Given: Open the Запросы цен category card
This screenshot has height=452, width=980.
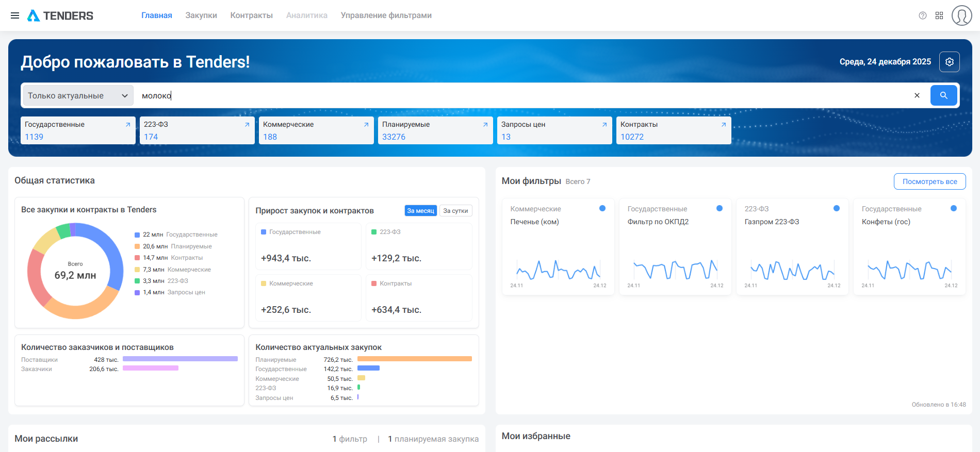Looking at the screenshot, I should [x=554, y=130].
